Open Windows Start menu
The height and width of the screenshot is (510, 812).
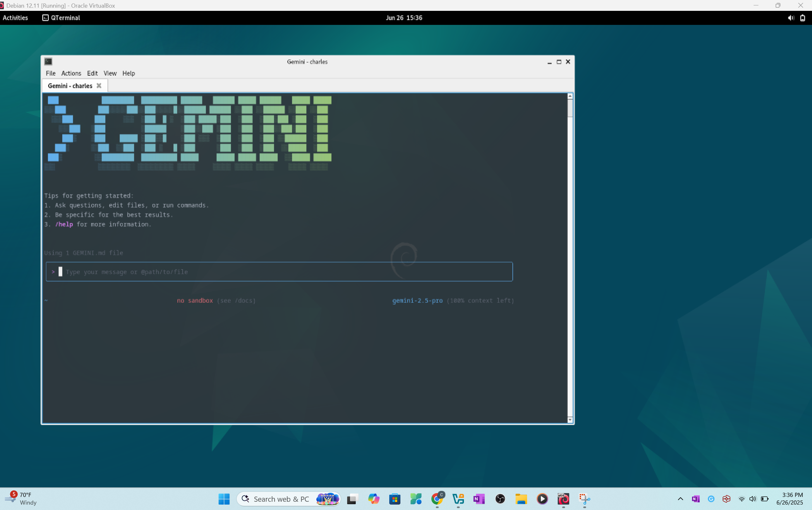(224, 499)
